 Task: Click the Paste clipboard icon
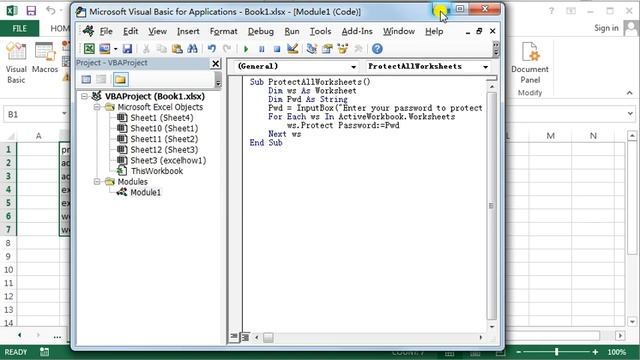[x=177, y=49]
